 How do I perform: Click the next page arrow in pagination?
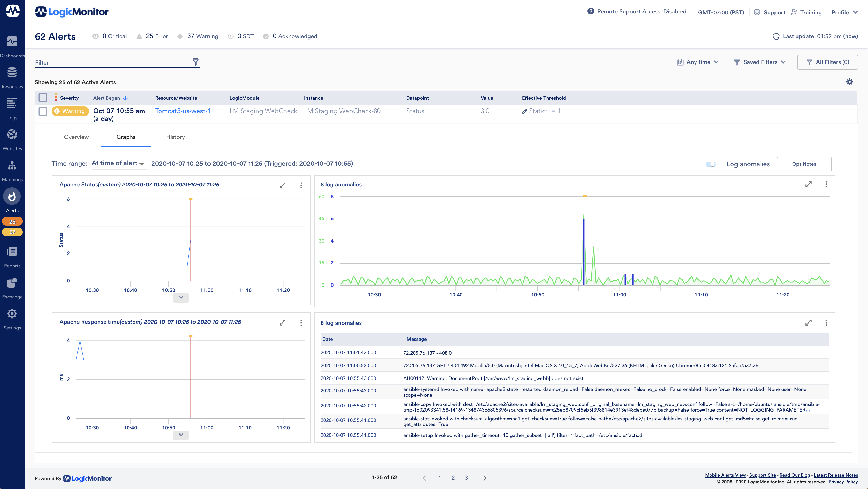pyautogui.click(x=485, y=478)
